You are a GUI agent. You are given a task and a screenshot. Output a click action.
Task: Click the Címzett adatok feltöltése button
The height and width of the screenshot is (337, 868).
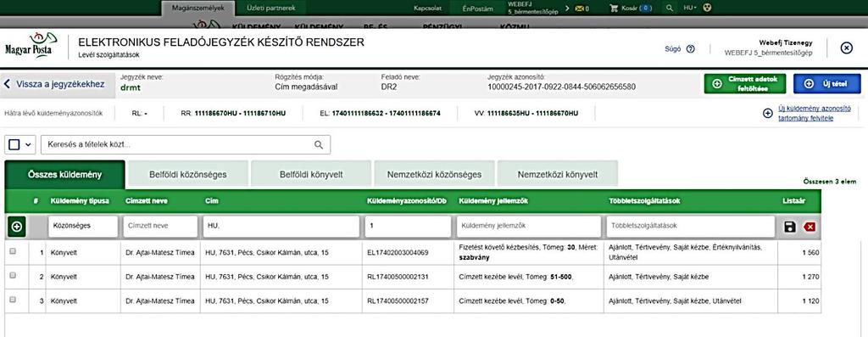tap(744, 84)
